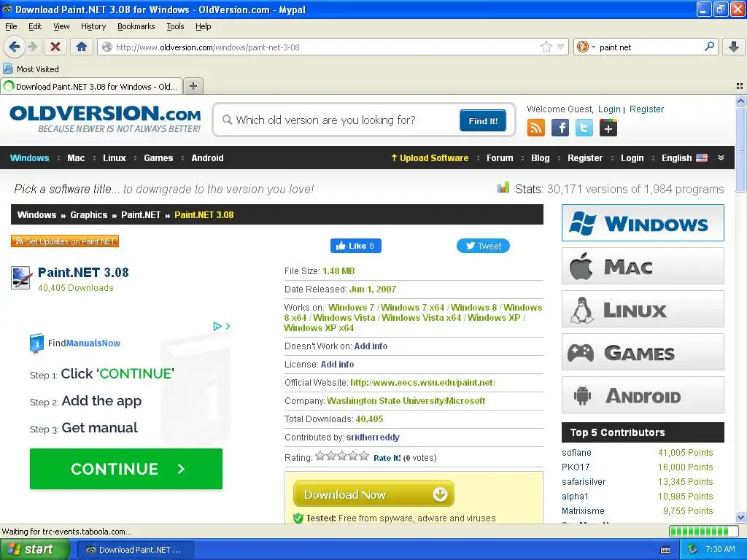This screenshot has height=560, width=747.
Task: Click the stats bar chart icon
Action: click(503, 187)
